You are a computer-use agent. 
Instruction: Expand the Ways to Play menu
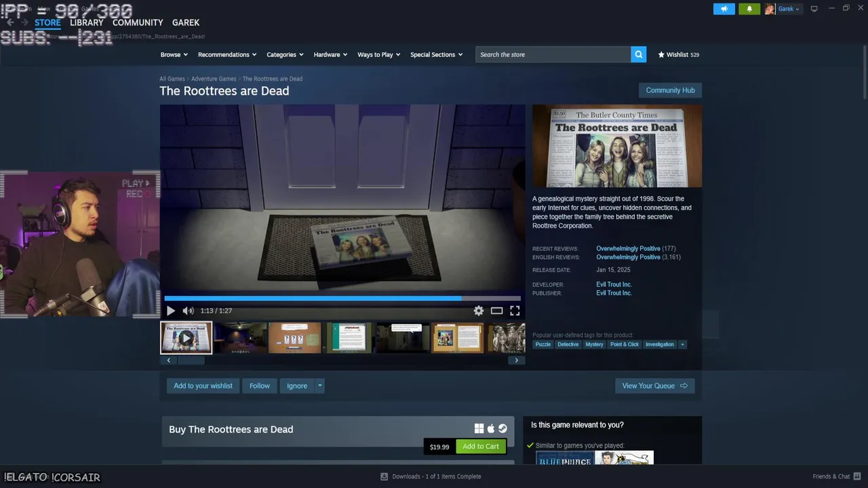point(379,54)
